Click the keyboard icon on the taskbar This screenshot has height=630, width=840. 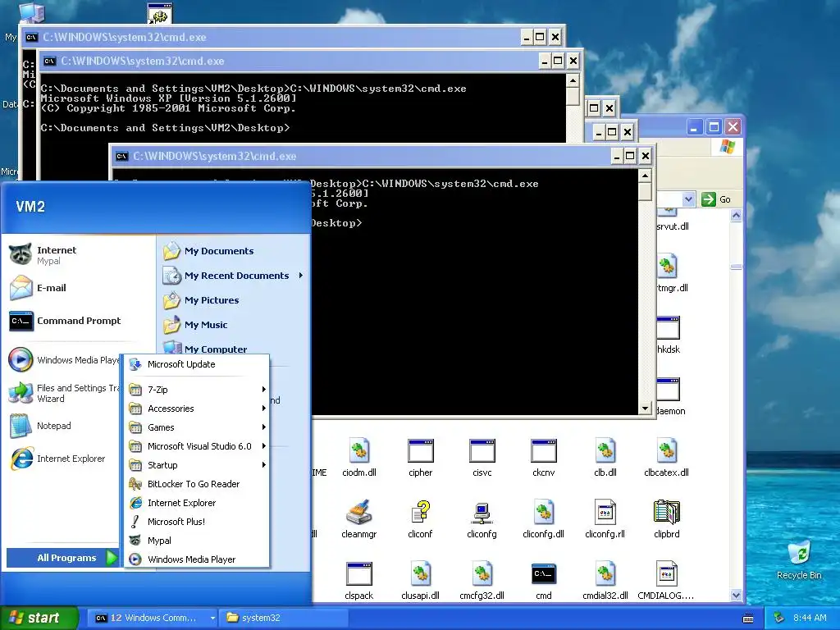click(x=748, y=619)
